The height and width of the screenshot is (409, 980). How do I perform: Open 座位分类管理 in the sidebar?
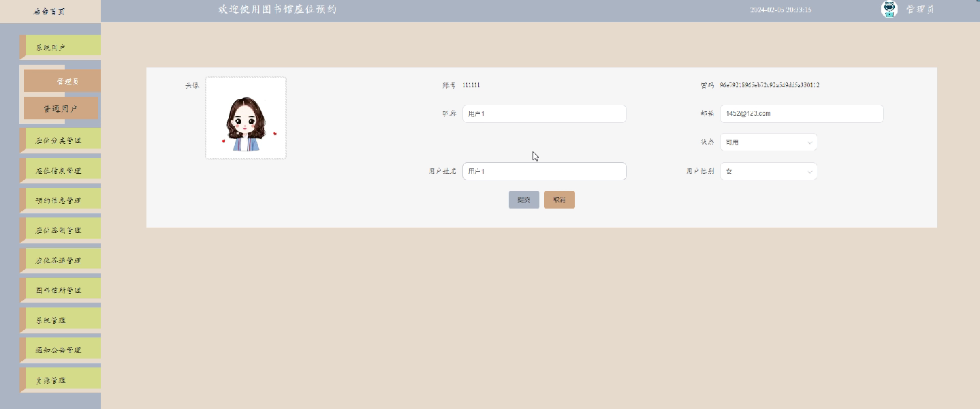[60, 141]
